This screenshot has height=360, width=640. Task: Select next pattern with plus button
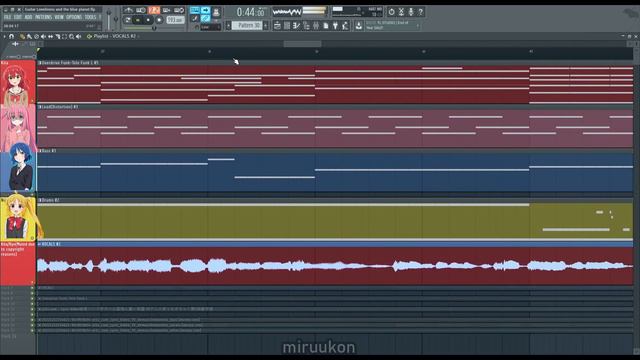pyautogui.click(x=265, y=26)
